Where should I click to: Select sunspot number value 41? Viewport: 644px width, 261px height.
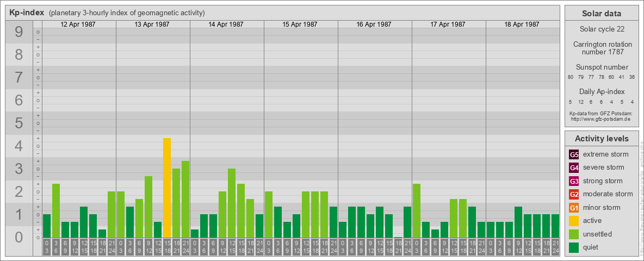[622, 77]
